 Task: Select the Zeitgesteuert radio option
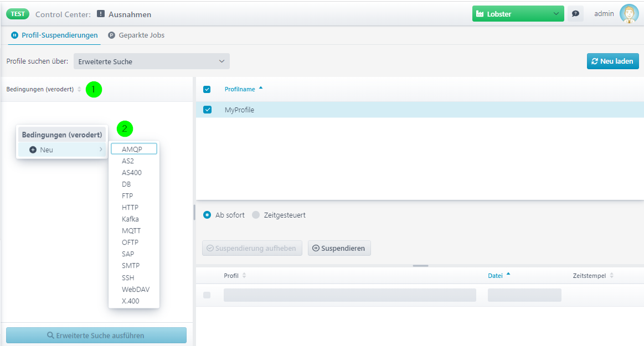(x=256, y=215)
